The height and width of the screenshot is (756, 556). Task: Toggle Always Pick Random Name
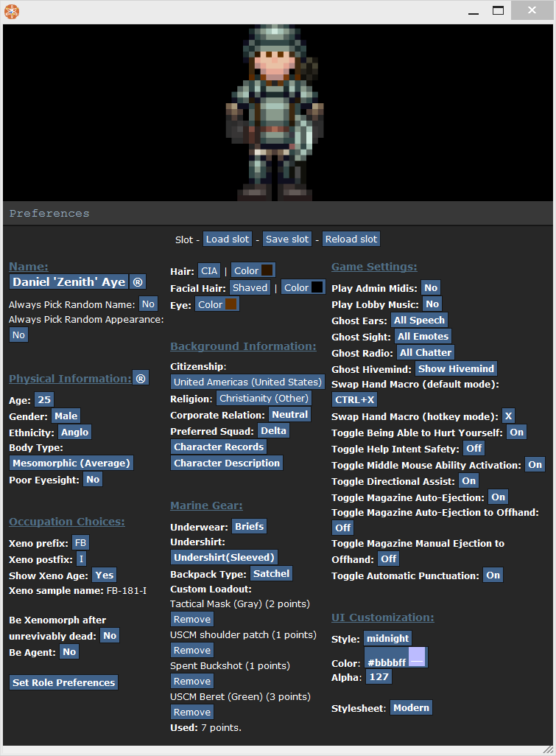point(149,304)
